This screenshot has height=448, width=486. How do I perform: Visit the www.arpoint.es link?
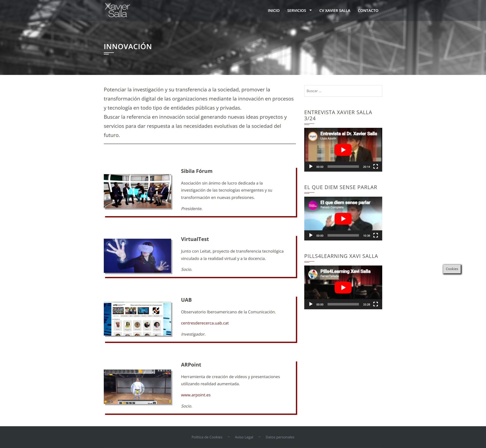[196, 395]
